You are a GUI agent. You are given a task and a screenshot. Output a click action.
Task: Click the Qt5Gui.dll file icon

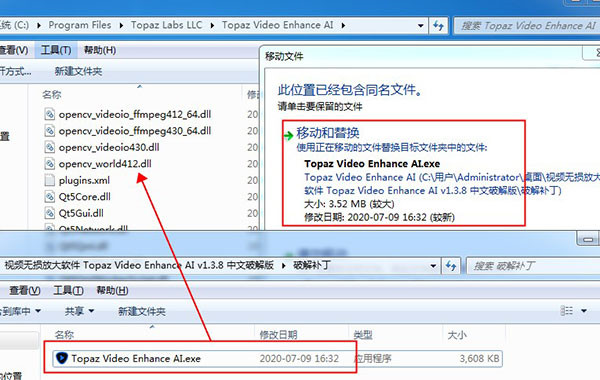click(x=49, y=213)
